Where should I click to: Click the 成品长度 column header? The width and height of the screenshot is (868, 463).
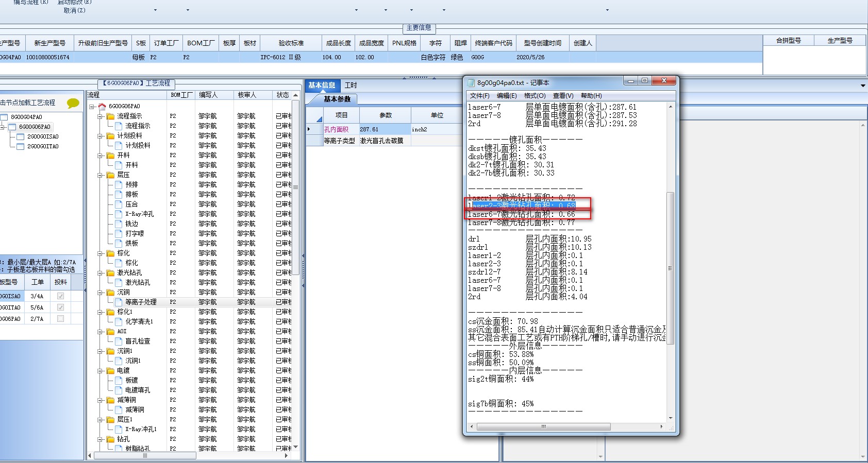339,43
